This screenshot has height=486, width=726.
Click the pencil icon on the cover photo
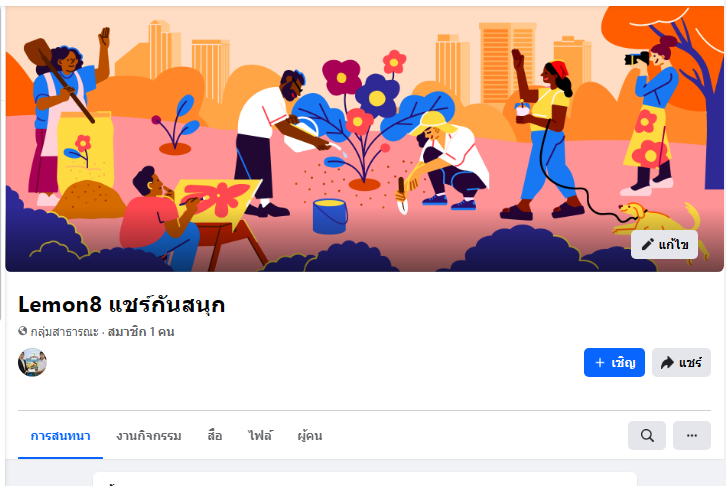[x=647, y=244]
